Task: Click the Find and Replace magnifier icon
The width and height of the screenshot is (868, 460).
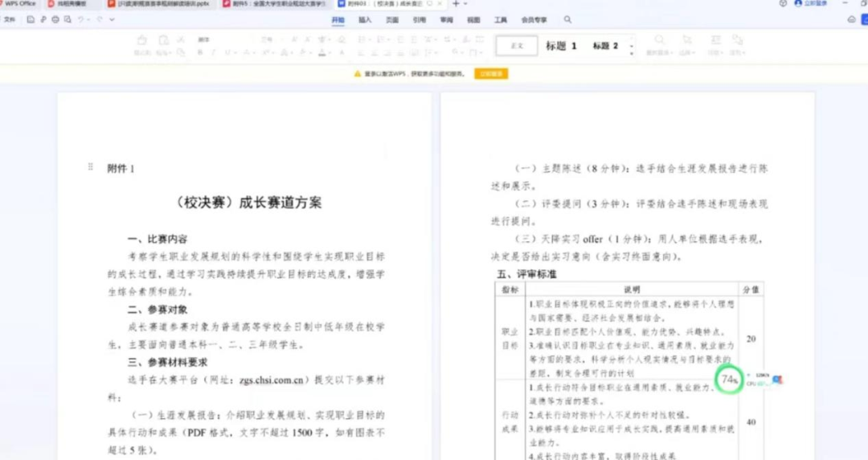Action: click(x=659, y=41)
